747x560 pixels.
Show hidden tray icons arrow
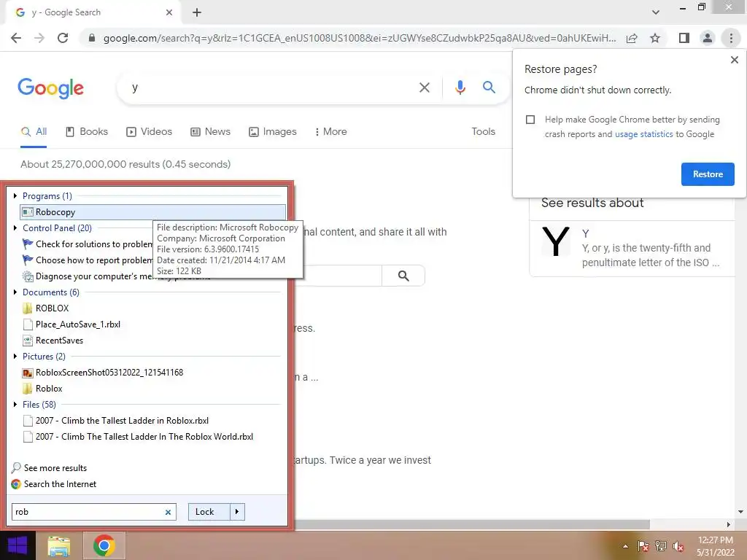[625, 546]
